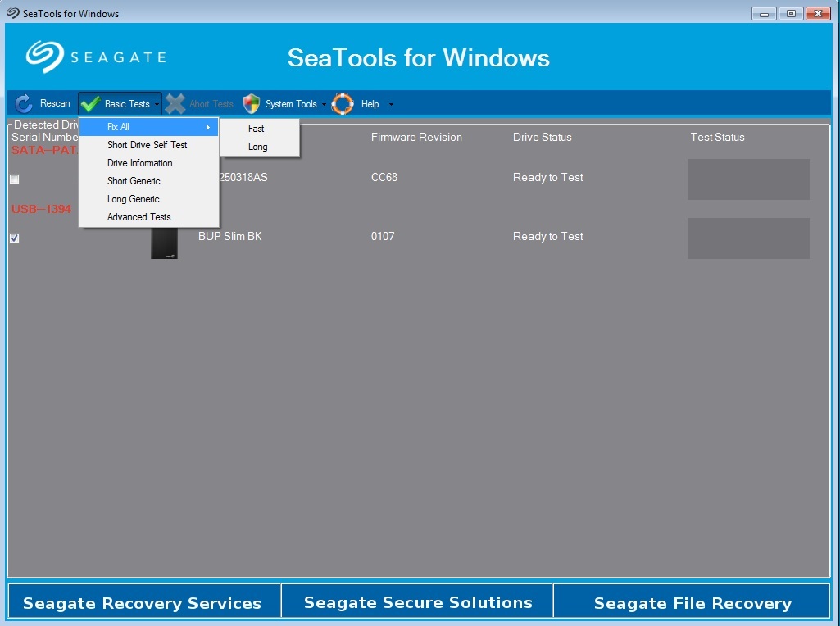Viewport: 840px width, 626px height.
Task: Expand the Fix All submenu arrow
Action: coord(208,127)
